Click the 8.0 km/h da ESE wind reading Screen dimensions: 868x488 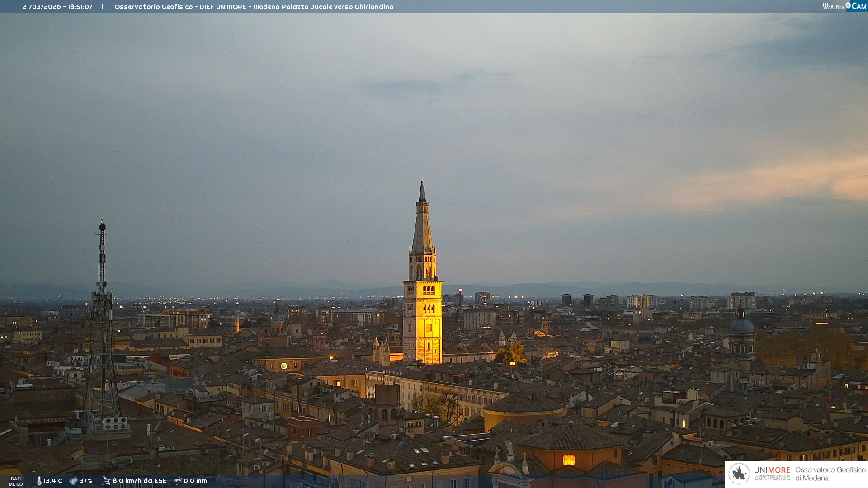(x=139, y=481)
